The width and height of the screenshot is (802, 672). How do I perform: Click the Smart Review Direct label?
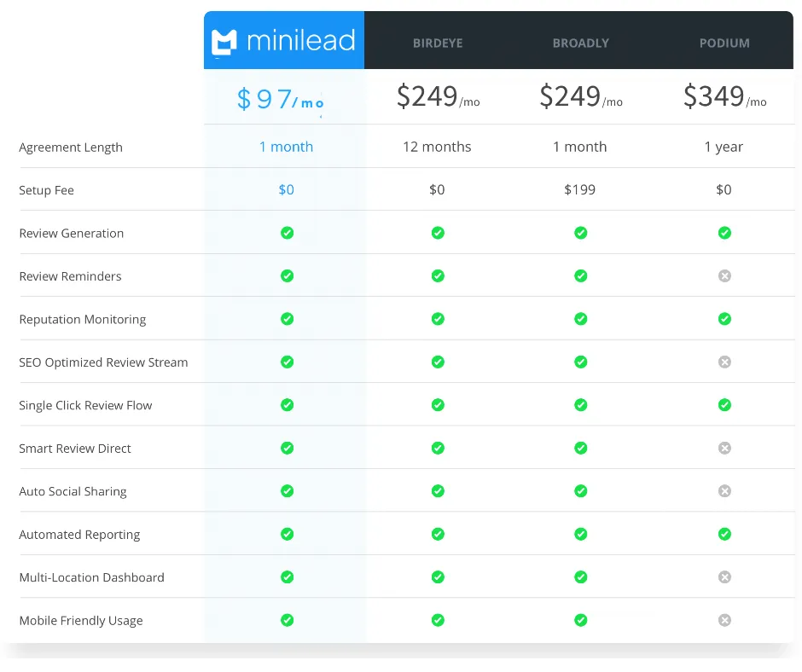(75, 449)
